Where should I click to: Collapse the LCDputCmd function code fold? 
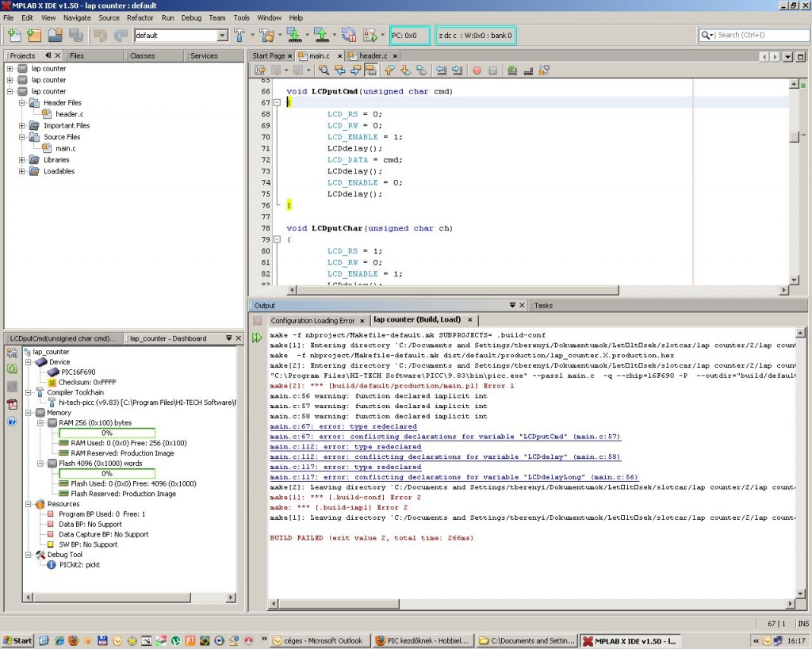click(x=276, y=103)
